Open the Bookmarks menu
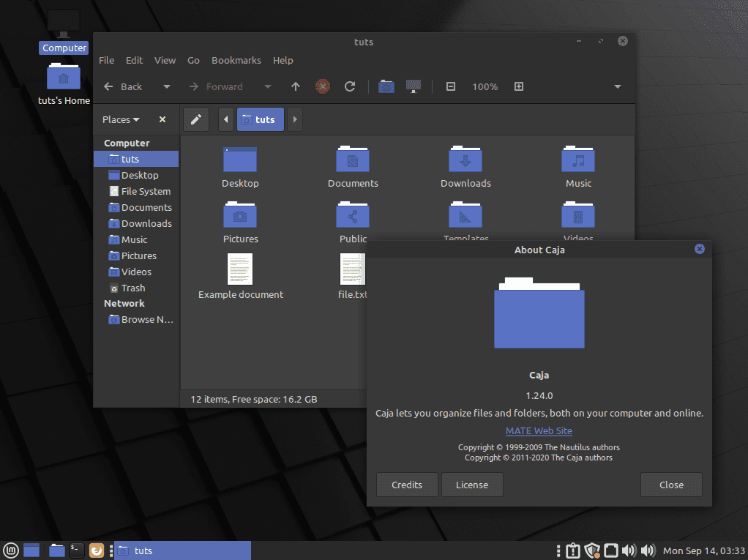Image resolution: width=748 pixels, height=560 pixels. [236, 60]
